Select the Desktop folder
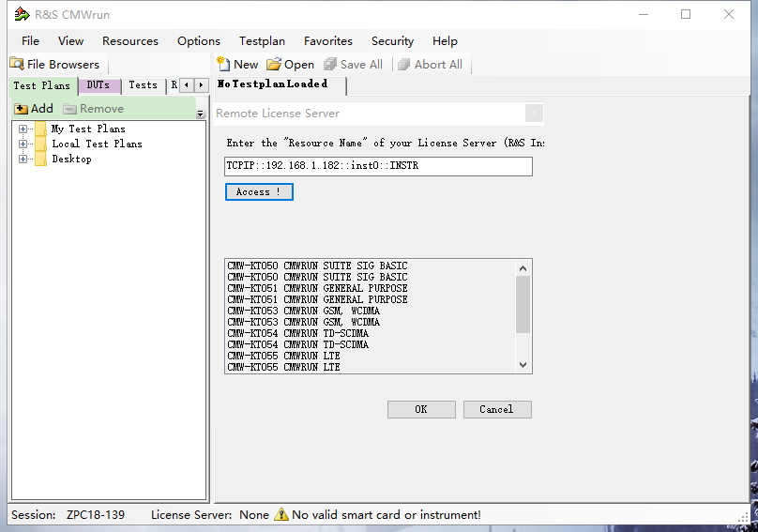Viewport: 758px width, 532px height. pyautogui.click(x=71, y=159)
